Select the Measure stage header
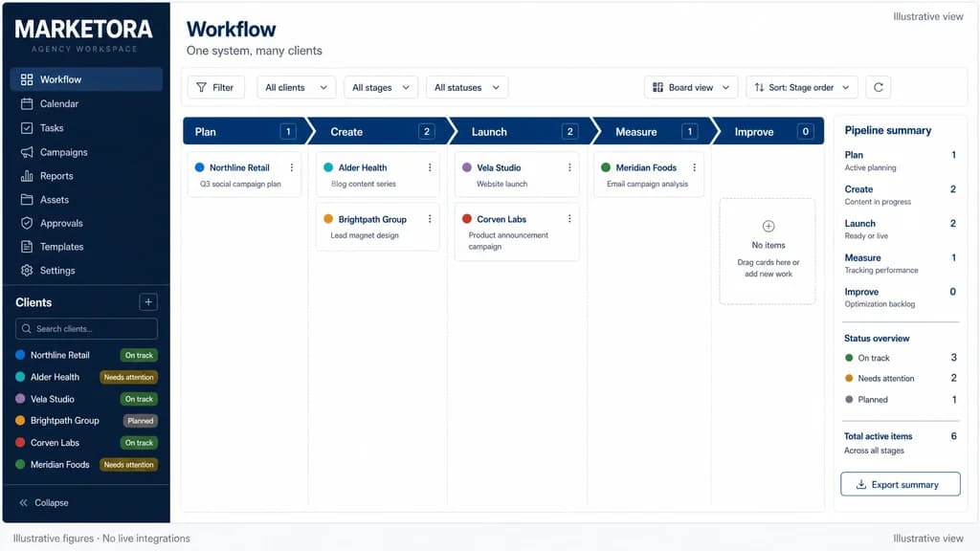This screenshot has width=980, height=551. point(655,132)
